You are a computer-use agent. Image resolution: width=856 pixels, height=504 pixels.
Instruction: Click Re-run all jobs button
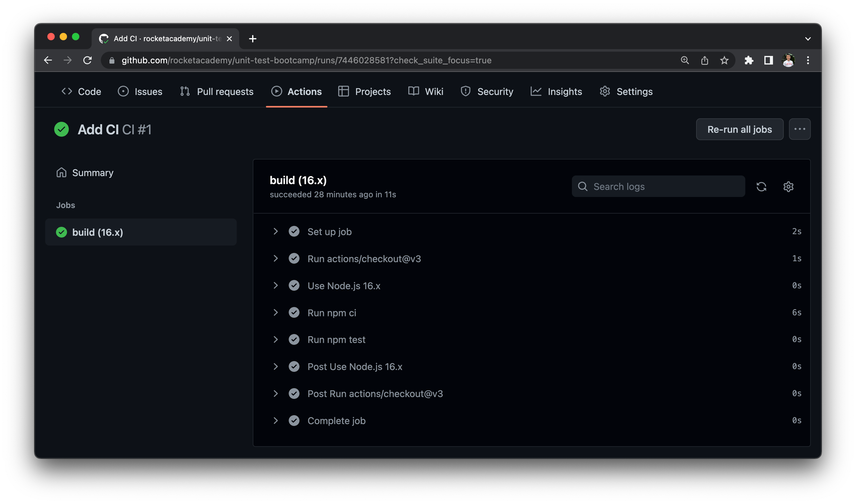[739, 129]
